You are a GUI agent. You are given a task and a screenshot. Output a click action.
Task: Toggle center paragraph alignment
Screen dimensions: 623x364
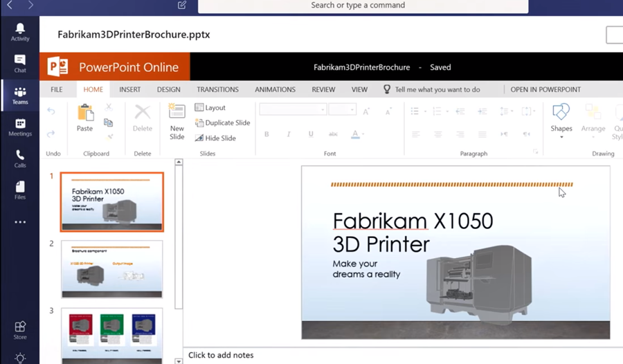coord(438,134)
